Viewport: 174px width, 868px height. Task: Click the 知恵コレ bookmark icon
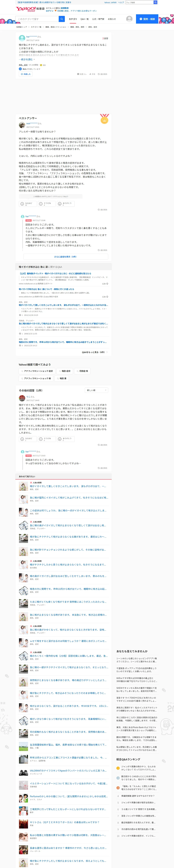[x=82, y=74]
